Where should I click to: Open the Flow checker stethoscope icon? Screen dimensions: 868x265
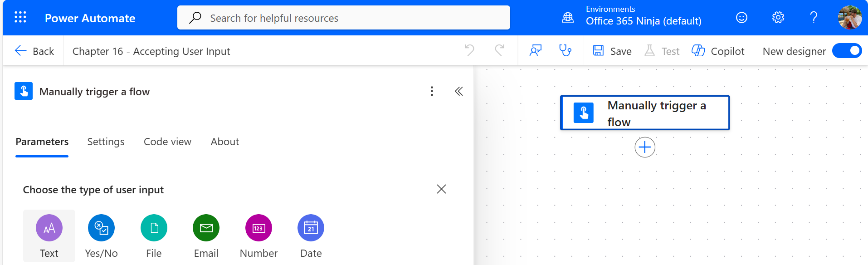point(566,51)
